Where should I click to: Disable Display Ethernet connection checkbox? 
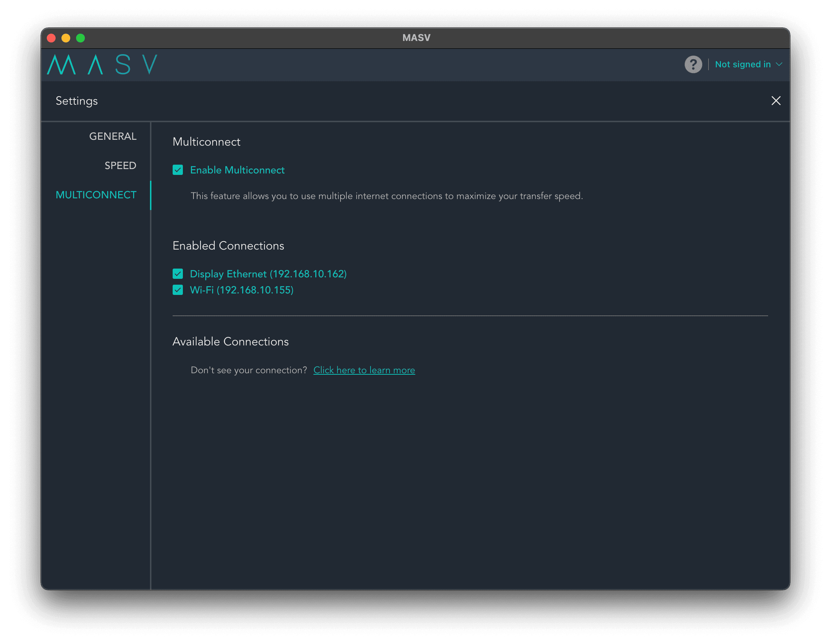coord(177,273)
